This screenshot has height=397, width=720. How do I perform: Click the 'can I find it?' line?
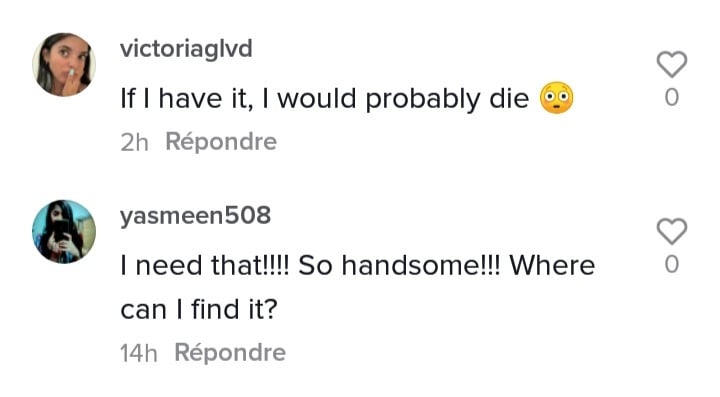coord(199,309)
